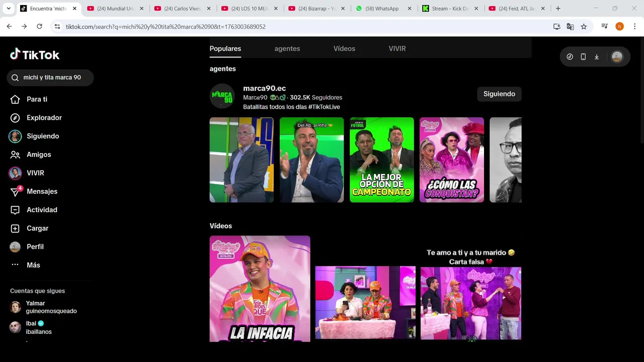The width and height of the screenshot is (644, 362).
Task: Click Siguiendo button for marca90.ec
Action: 499,94
